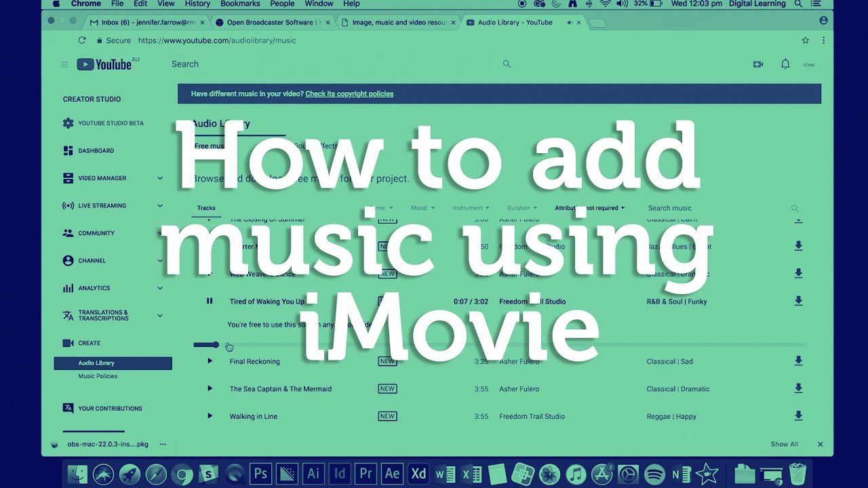
Task: Play The Sea Captain & The Mermaid
Action: [210, 388]
